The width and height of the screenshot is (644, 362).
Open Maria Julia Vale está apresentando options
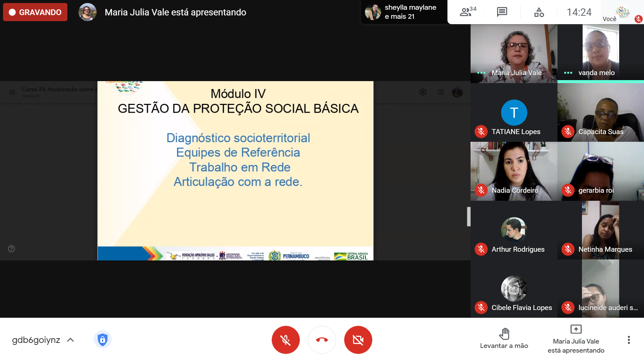point(576,340)
